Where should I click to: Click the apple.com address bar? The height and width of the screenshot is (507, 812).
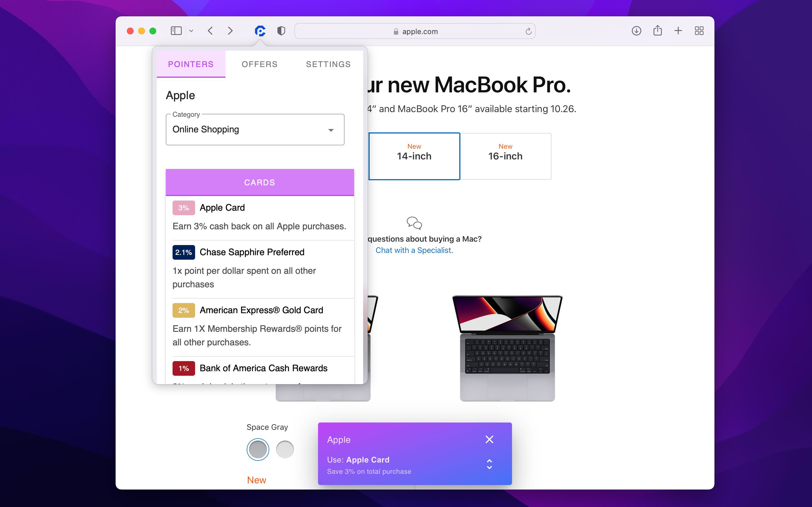pos(415,32)
